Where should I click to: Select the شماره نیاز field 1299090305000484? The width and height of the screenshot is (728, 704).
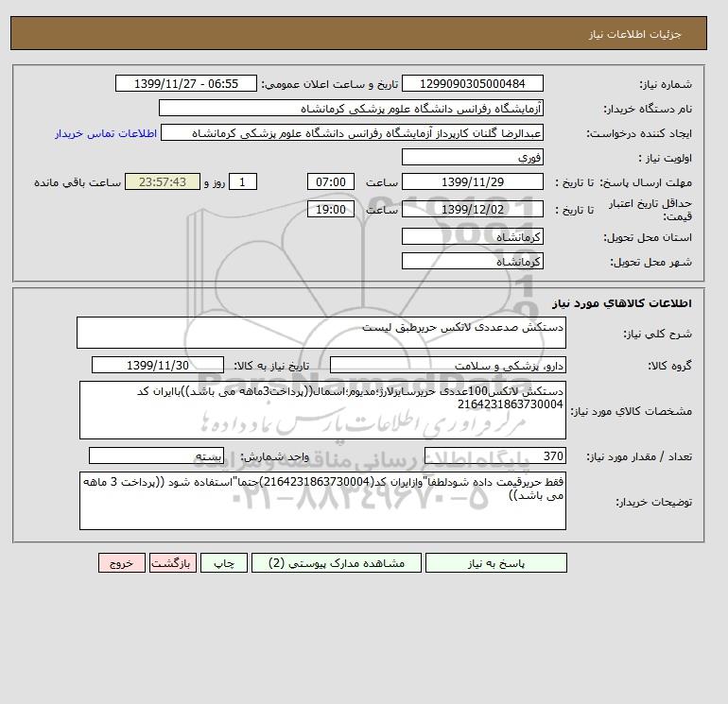point(473,83)
